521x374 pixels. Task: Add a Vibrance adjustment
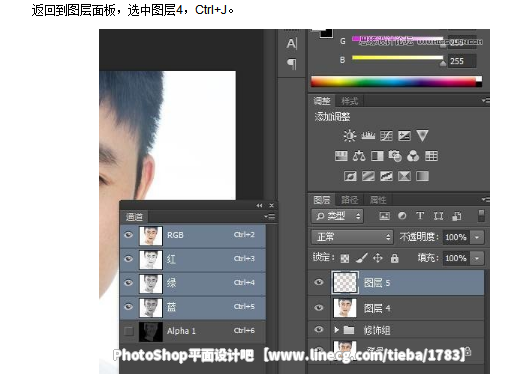click(422, 136)
